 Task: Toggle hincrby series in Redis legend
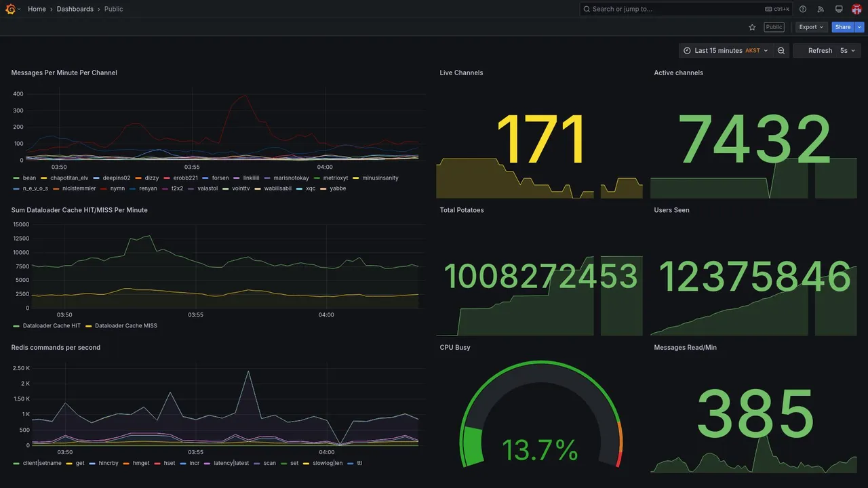(104, 463)
